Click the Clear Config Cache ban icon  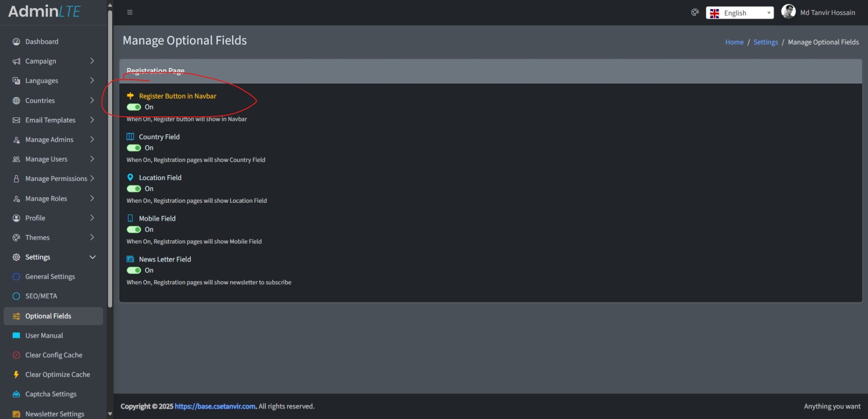coord(16,355)
